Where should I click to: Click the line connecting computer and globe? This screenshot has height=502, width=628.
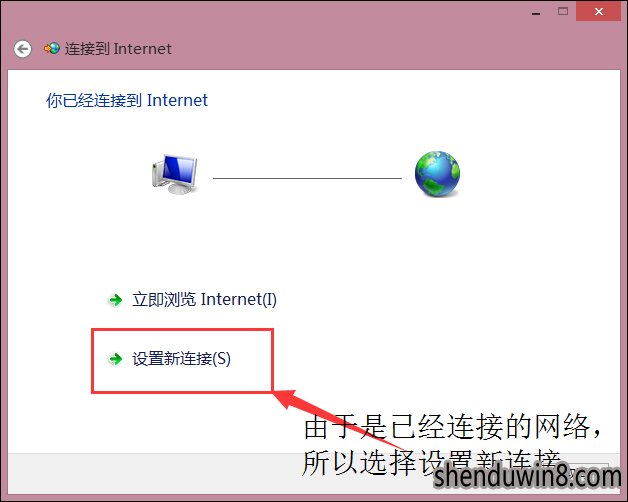[x=307, y=178]
